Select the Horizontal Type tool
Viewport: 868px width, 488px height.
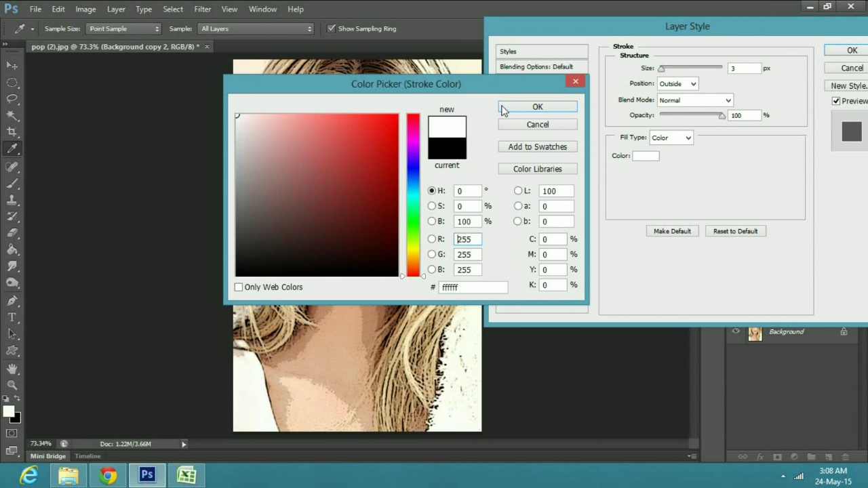(12, 317)
